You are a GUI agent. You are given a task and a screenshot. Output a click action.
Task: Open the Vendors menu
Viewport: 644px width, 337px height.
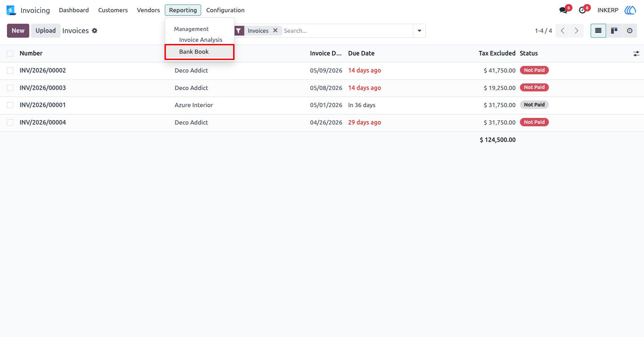[x=148, y=10]
